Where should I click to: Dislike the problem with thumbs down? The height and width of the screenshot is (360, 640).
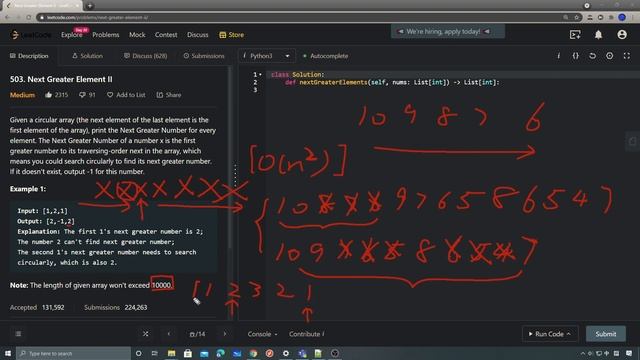[87, 95]
